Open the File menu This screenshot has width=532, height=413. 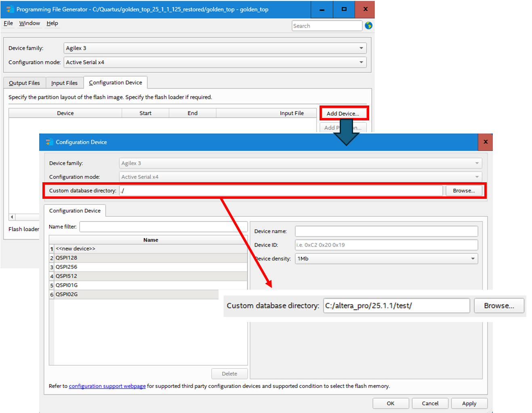click(x=8, y=23)
